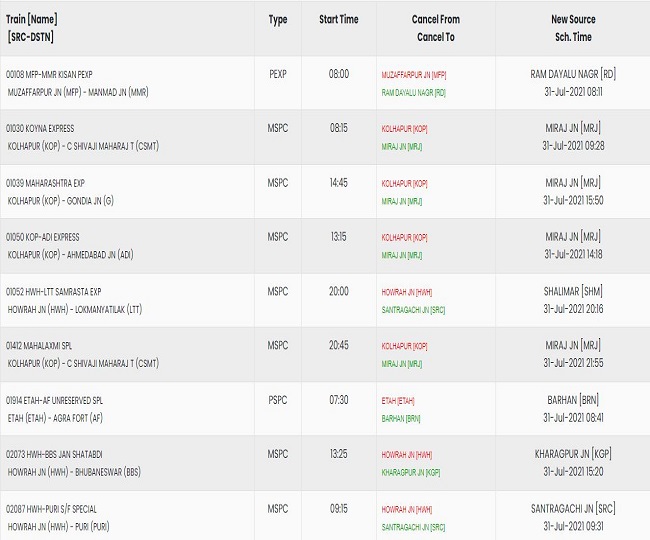Sort by the Start Time header

click(x=339, y=19)
